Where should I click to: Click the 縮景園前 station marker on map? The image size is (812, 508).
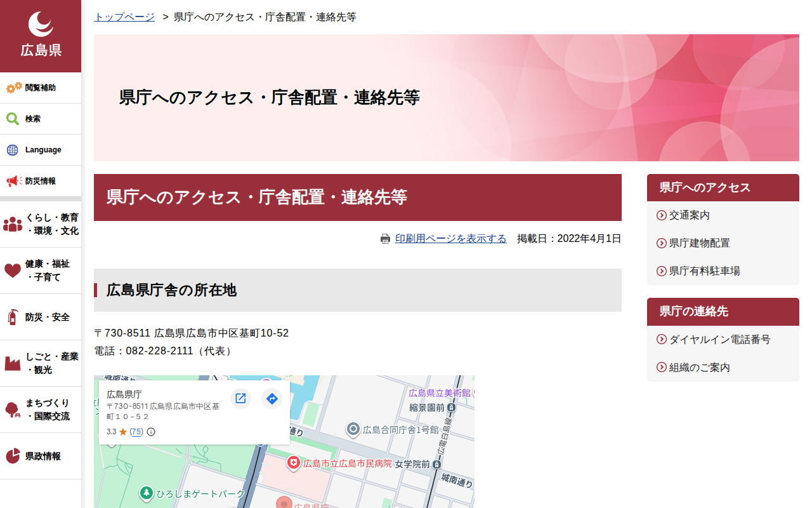[x=451, y=408]
